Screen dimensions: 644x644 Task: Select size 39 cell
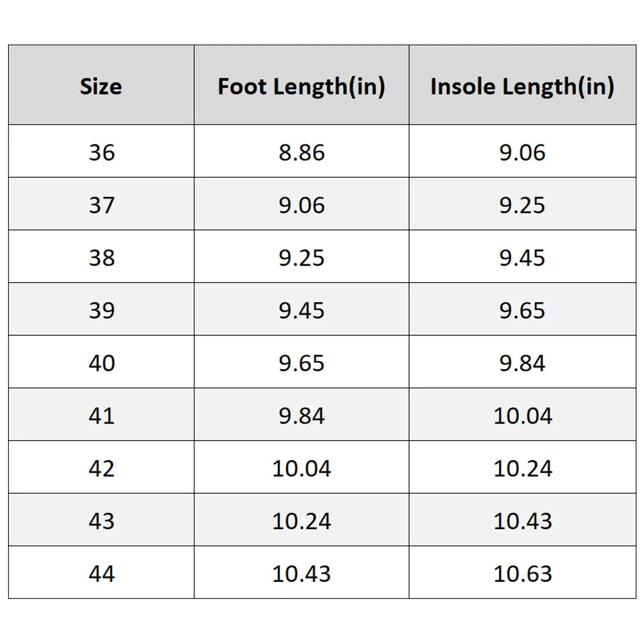point(101,310)
